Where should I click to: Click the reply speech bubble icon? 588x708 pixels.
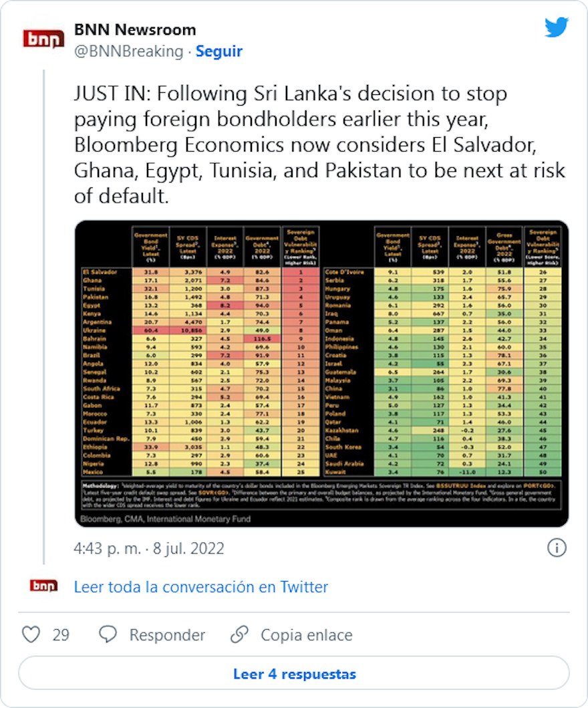point(108,634)
